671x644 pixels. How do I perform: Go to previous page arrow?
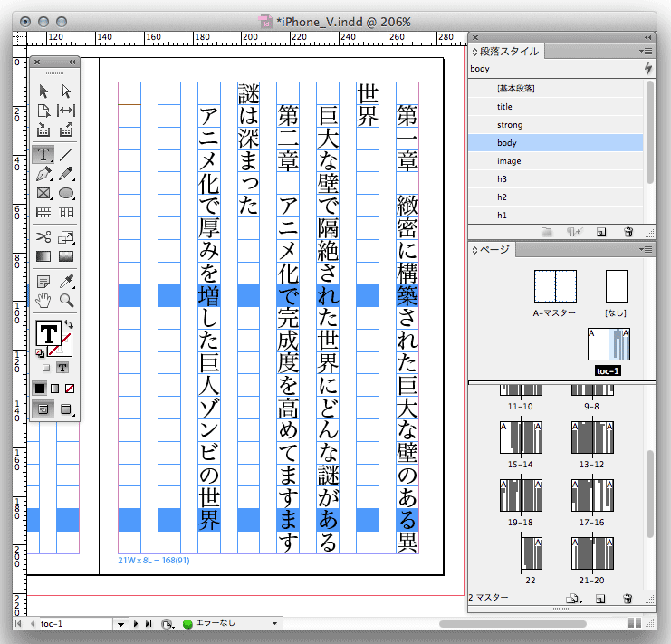pyautogui.click(x=33, y=624)
